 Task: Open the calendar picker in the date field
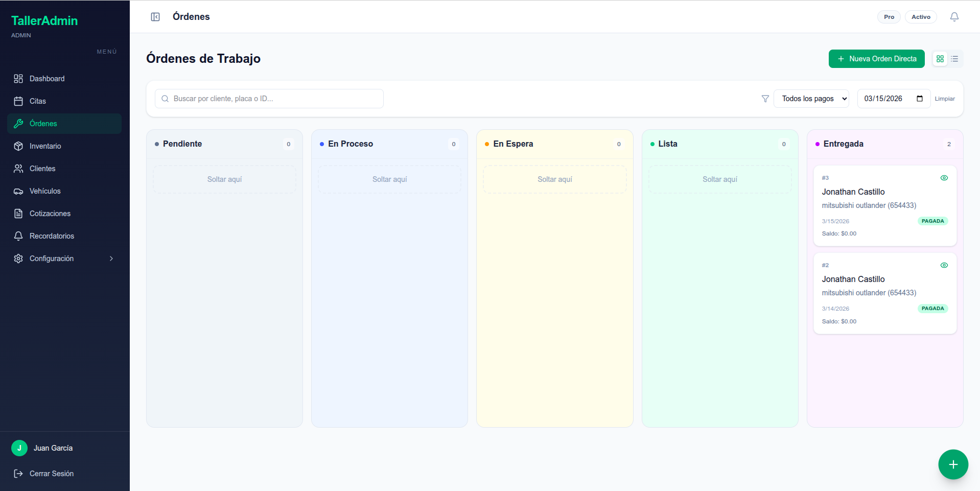(x=920, y=99)
